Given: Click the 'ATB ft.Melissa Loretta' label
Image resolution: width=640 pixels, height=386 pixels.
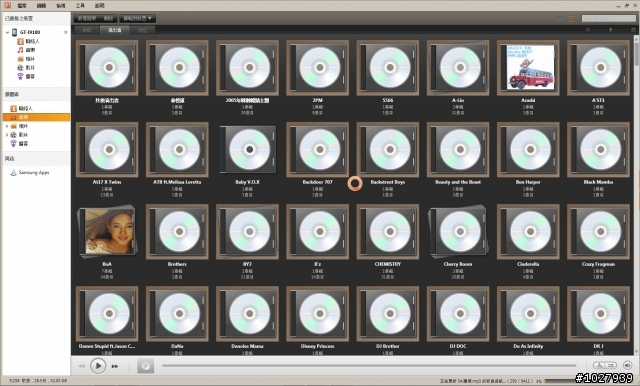Looking at the screenshot, I should [177, 182].
